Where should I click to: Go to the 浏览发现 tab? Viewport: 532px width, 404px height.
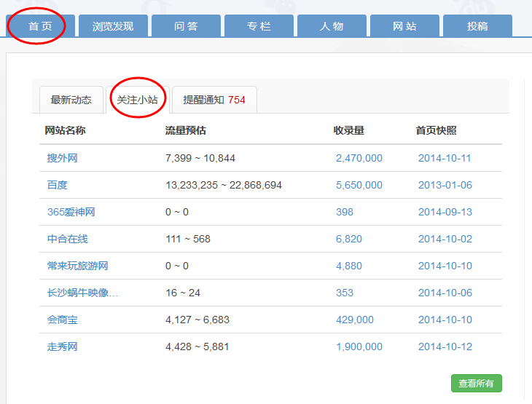[113, 25]
